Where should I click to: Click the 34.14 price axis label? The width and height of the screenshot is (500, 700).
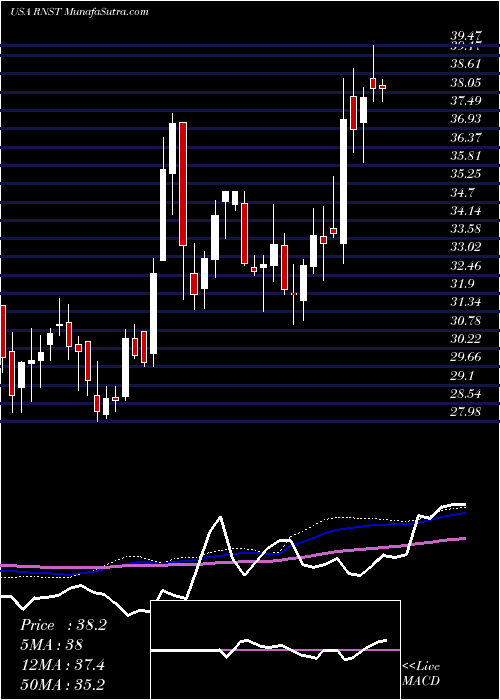pyautogui.click(x=466, y=211)
